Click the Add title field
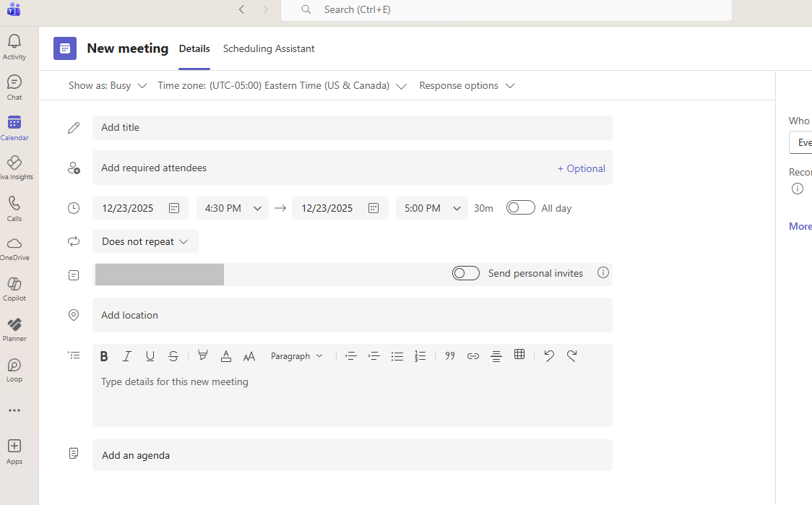The image size is (812, 505). point(353,127)
